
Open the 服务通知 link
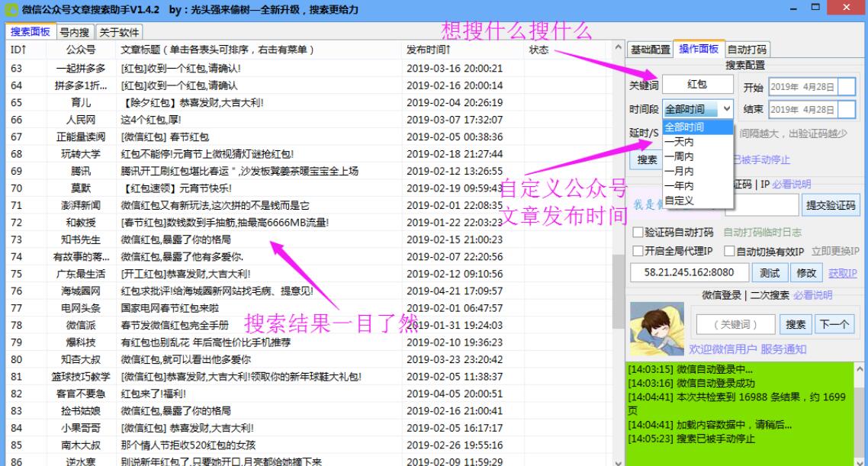coord(783,349)
